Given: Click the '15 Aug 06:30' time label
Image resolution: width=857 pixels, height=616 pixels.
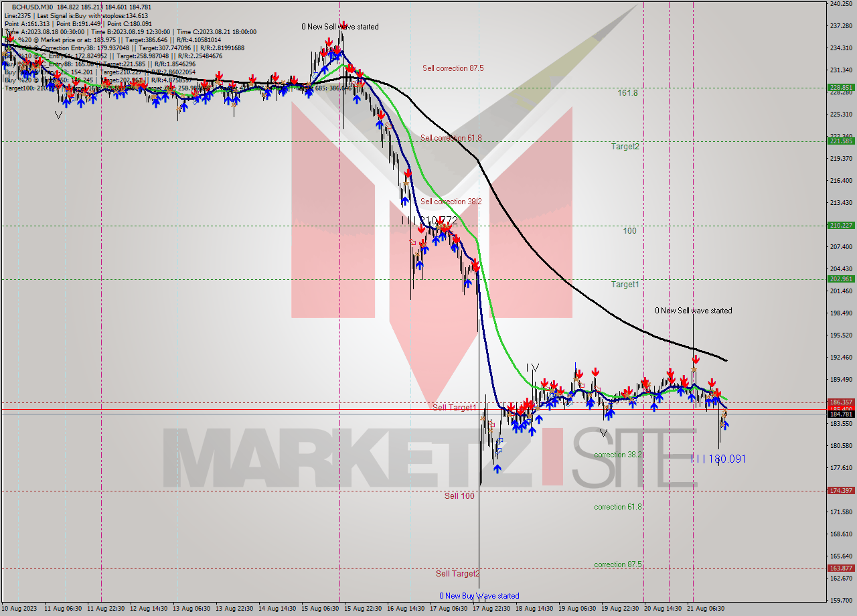Looking at the screenshot, I should click(321, 609).
